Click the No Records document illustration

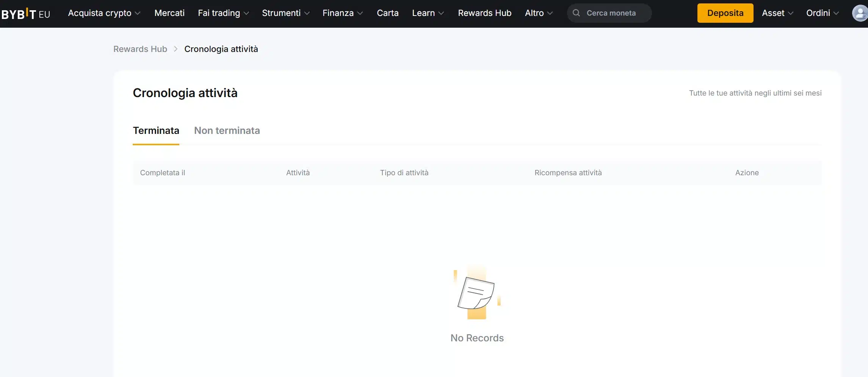476,294
